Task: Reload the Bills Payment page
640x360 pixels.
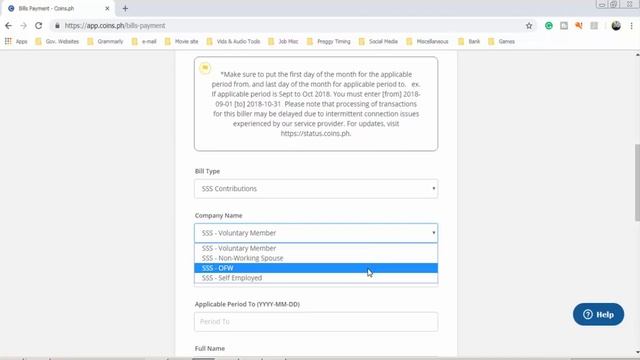Action: pyautogui.click(x=38, y=26)
